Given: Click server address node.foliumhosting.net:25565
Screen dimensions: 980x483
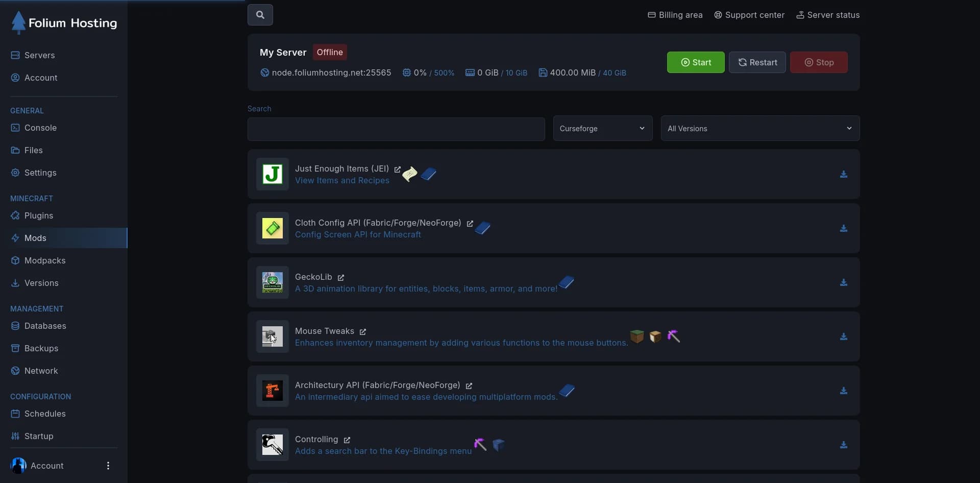Looking at the screenshot, I should [x=331, y=73].
